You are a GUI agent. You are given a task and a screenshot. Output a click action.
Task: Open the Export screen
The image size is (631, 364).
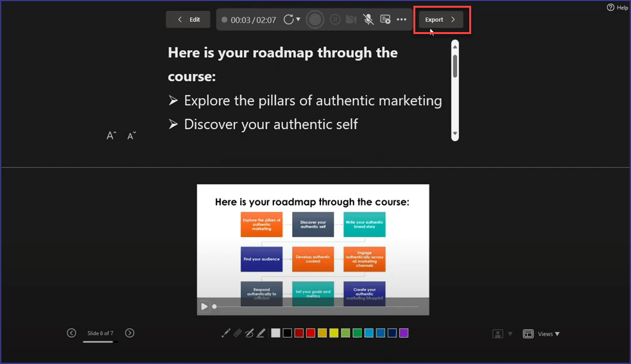click(440, 19)
